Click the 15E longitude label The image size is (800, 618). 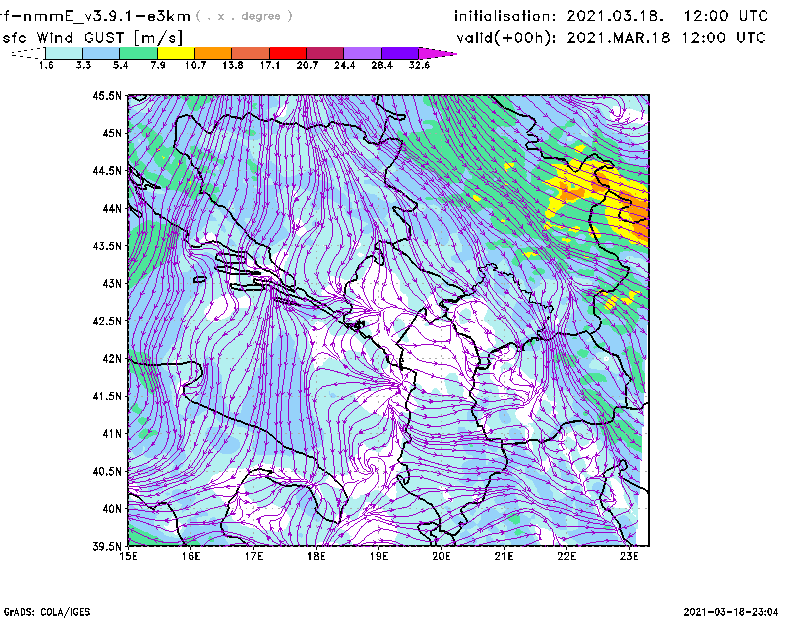128,556
